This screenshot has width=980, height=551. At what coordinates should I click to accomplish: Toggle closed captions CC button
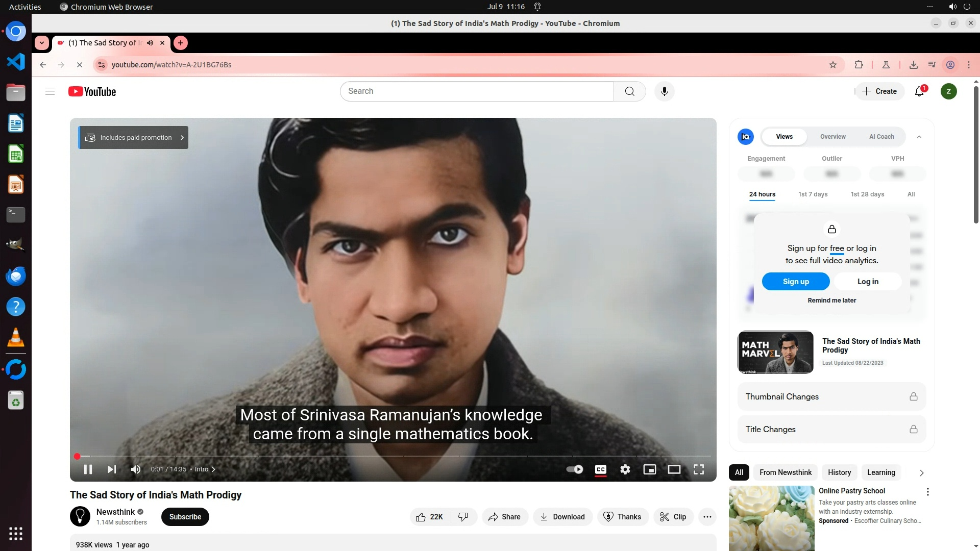click(601, 469)
